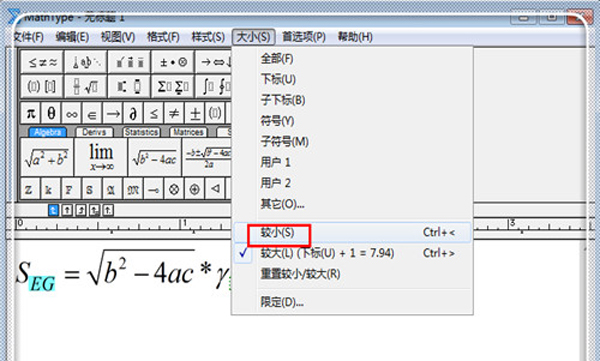600x361 pixels.
Task: Open the relational symbols palette
Action: coord(42,62)
